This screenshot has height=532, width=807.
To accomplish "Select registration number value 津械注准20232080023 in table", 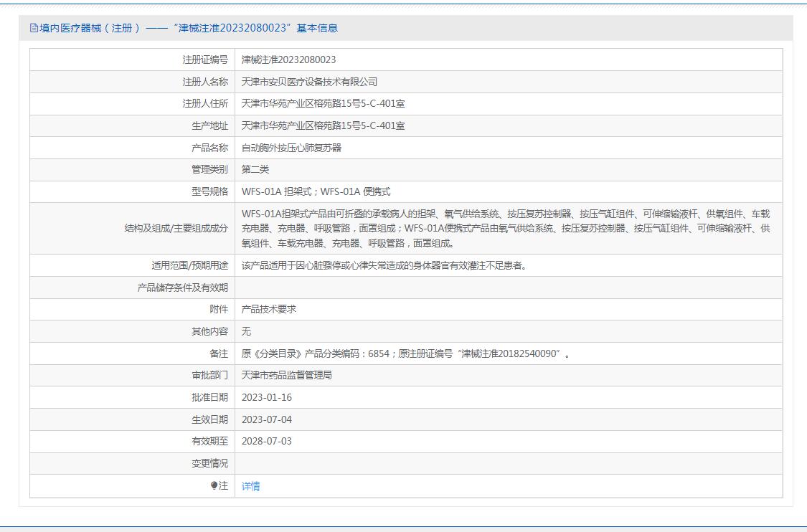I will coord(289,60).
